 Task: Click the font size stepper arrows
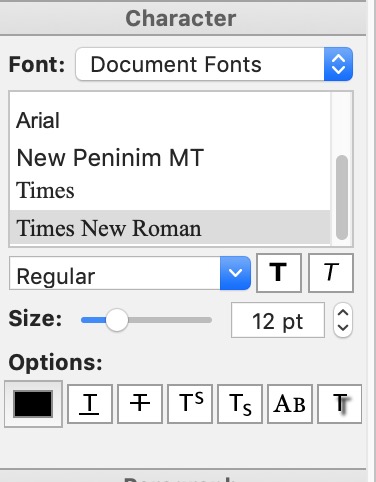point(343,320)
